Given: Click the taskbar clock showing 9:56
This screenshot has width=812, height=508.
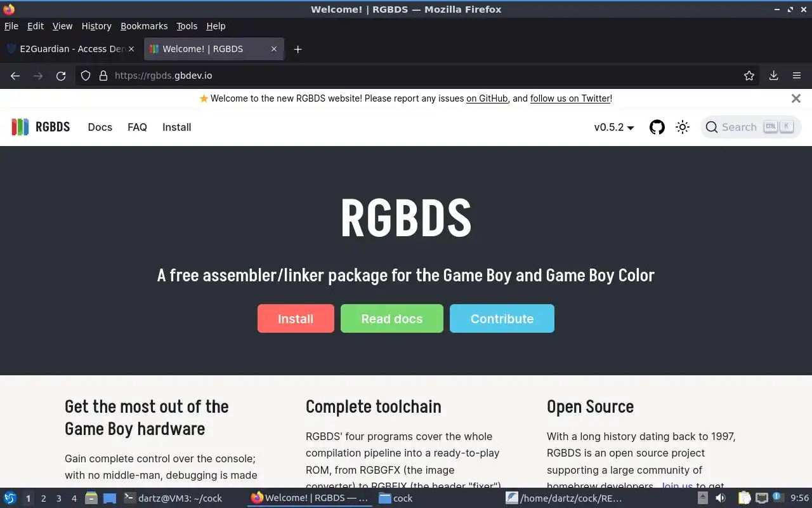Looking at the screenshot, I should (x=799, y=498).
